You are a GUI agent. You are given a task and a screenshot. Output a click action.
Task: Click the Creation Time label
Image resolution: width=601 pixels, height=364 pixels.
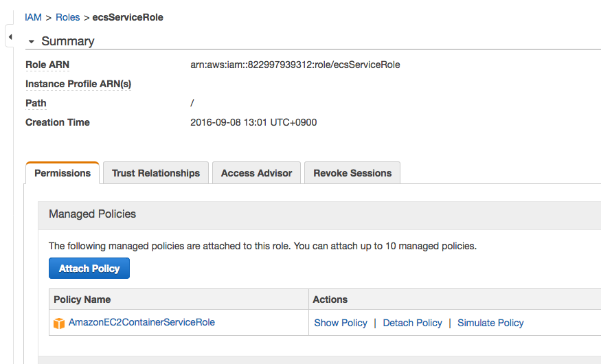[58, 122]
